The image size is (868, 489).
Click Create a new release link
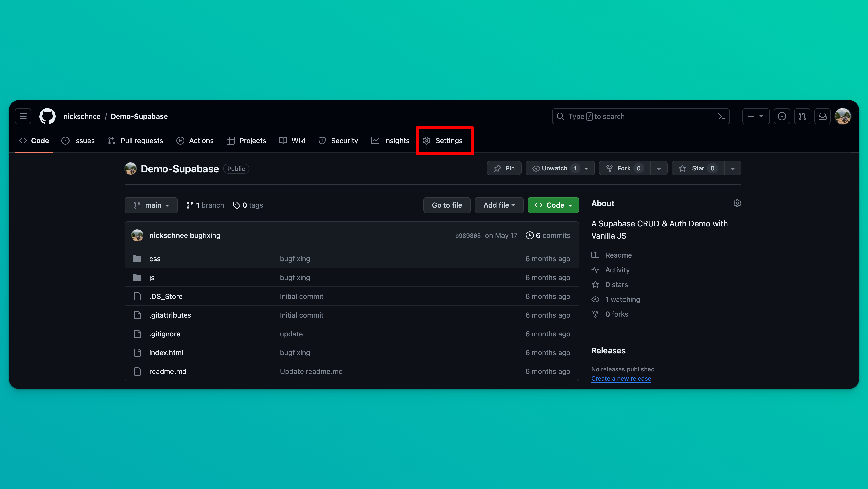click(621, 378)
